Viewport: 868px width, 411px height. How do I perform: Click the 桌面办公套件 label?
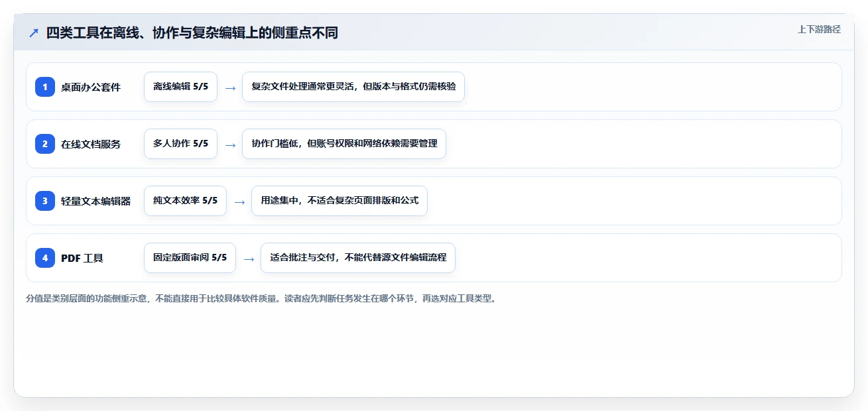tap(91, 87)
